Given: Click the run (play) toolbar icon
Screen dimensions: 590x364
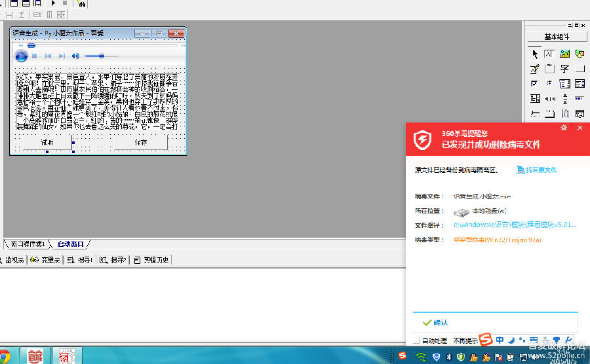Looking at the screenshot, I should [53, 3].
